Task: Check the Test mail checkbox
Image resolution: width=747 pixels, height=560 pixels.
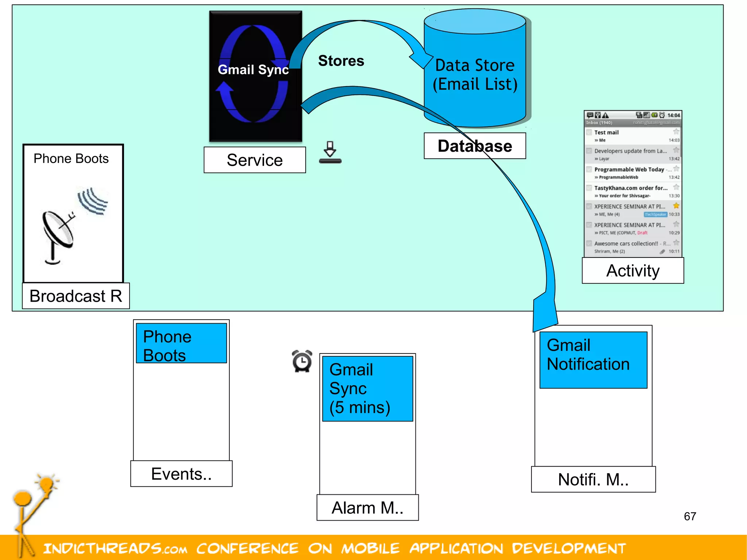Action: click(589, 132)
